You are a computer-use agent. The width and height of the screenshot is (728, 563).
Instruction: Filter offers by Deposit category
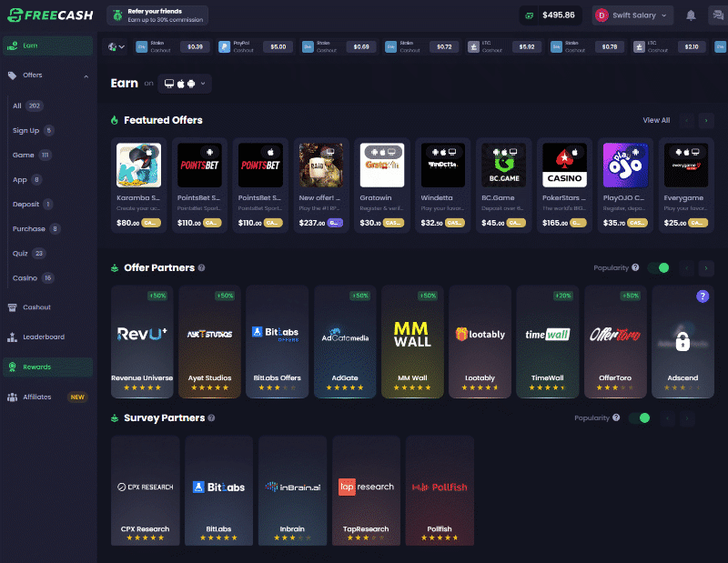[33, 205]
